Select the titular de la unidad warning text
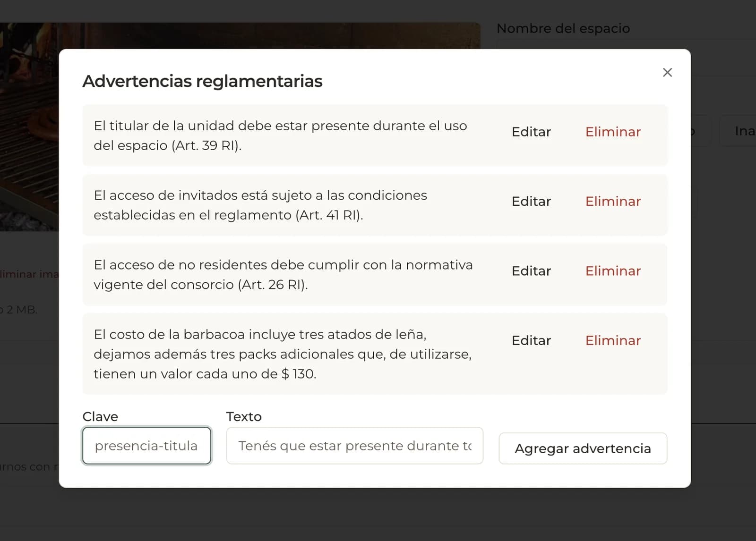Screen dimensions: 756x541 (280, 135)
